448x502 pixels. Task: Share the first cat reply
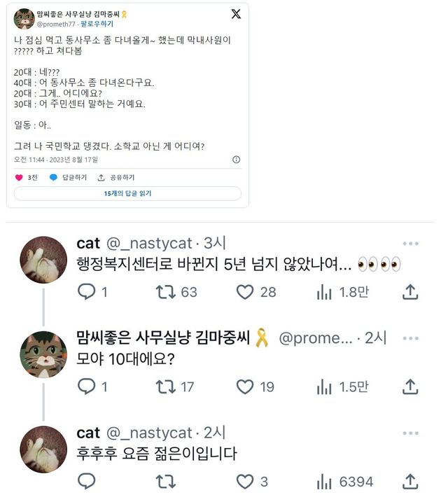[411, 292]
